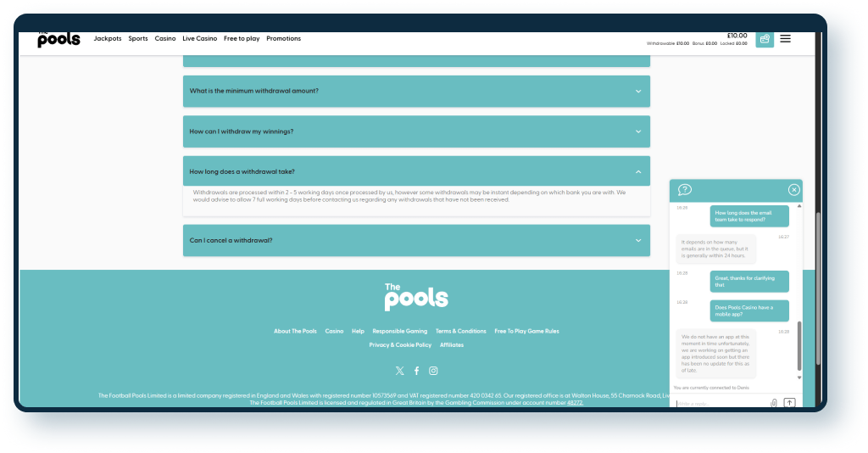This screenshot has width=868, height=453.
Task: Click the chat conversation scrollbar thumb
Action: click(799, 345)
